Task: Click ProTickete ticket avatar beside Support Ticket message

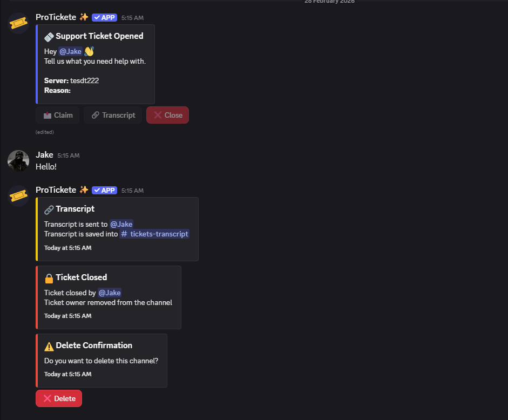Action: click(x=18, y=23)
